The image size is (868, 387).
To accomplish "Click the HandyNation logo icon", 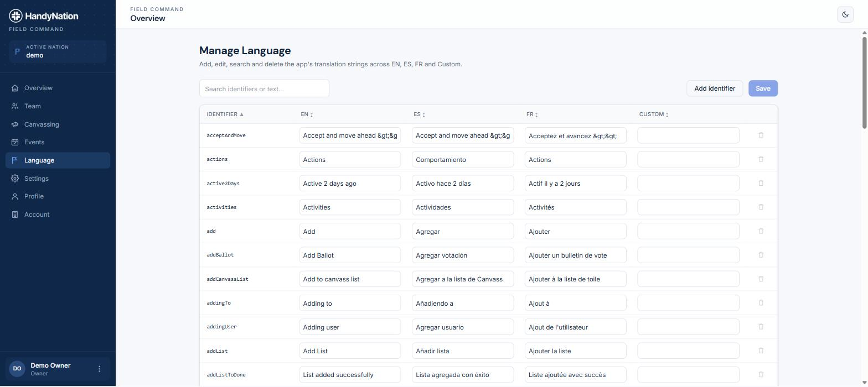I will [x=15, y=16].
